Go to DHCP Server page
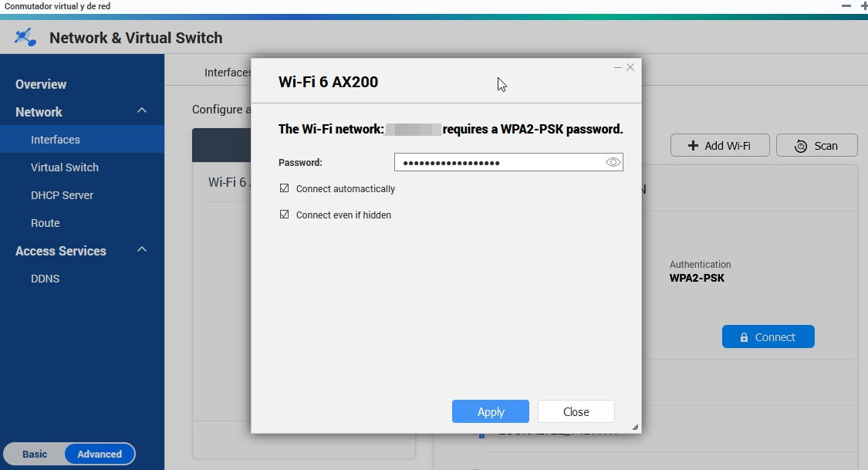The height and width of the screenshot is (470, 868). click(62, 195)
